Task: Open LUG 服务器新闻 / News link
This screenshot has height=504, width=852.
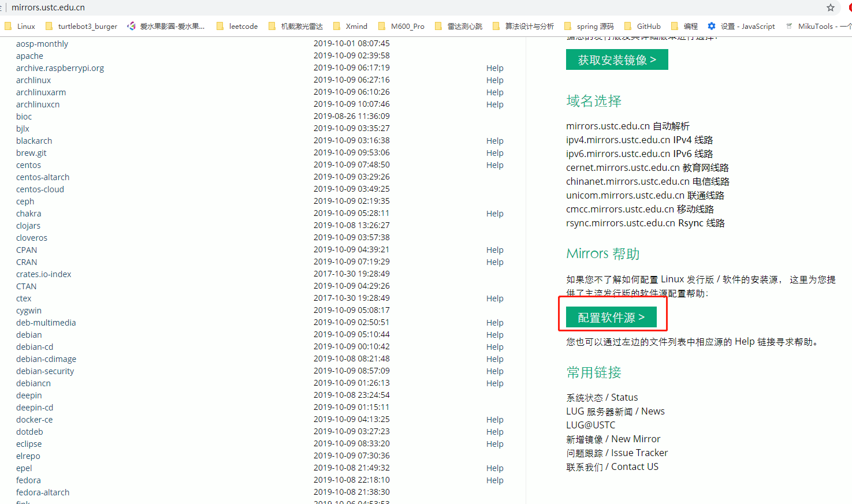Action: [x=615, y=411]
